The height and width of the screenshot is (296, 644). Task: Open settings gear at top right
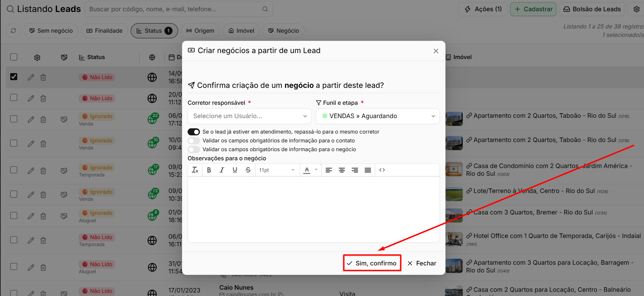click(637, 9)
